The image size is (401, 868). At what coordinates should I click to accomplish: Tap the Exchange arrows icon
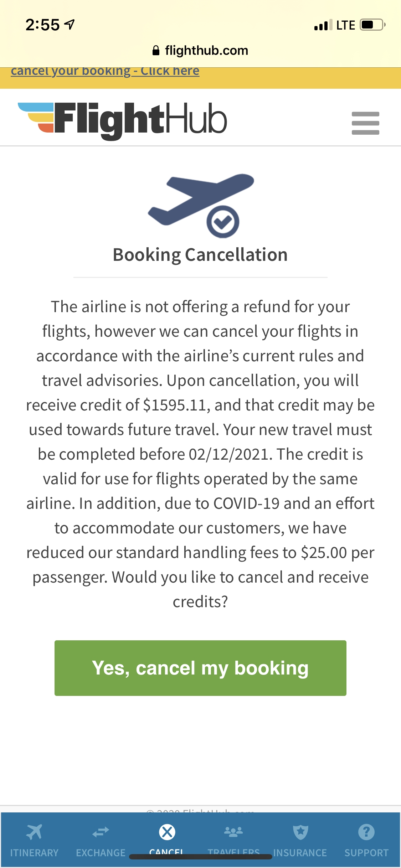point(100,831)
